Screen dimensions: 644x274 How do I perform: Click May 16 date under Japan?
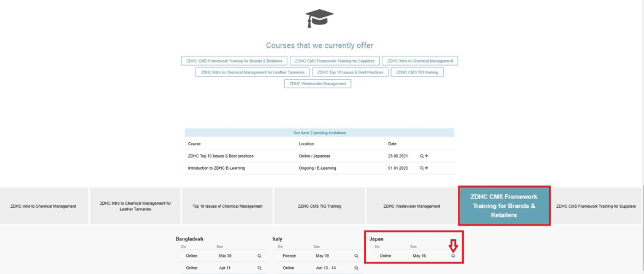coord(419,256)
